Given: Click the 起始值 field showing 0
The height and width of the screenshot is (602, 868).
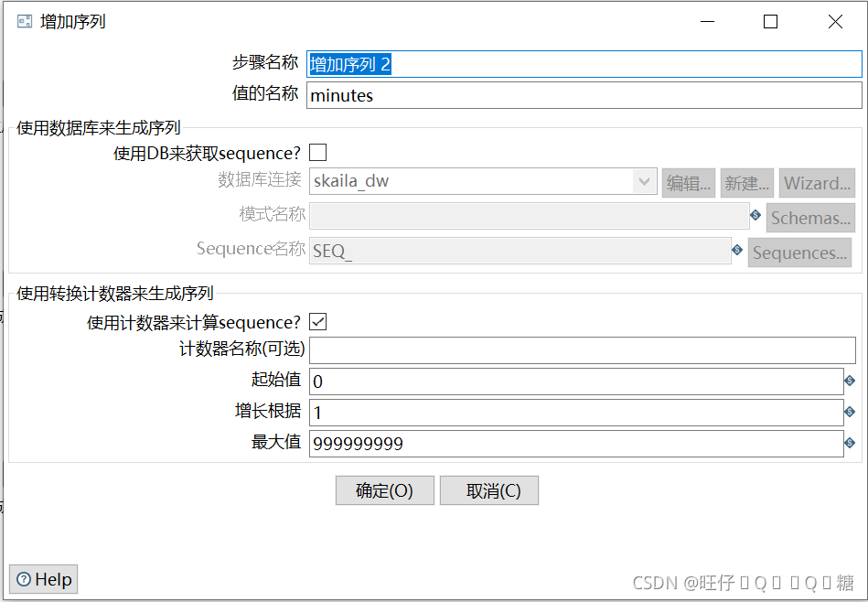Looking at the screenshot, I should pyautogui.click(x=576, y=382).
